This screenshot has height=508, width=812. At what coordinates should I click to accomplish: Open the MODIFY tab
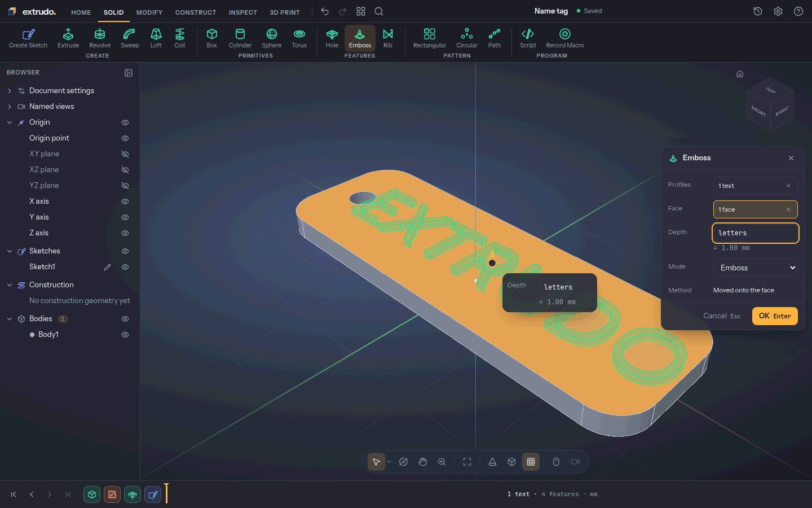click(149, 12)
